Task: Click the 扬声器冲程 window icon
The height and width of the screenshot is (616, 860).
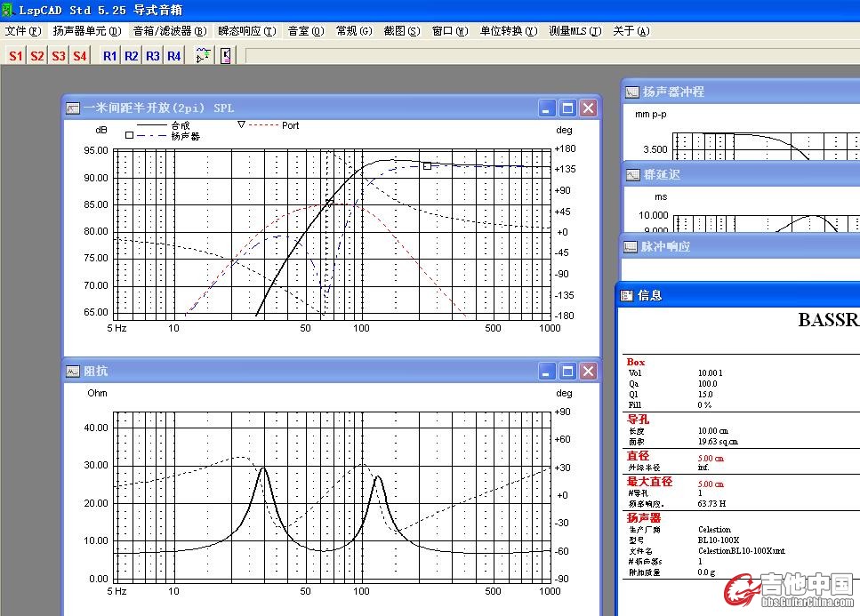Action: coord(632,92)
